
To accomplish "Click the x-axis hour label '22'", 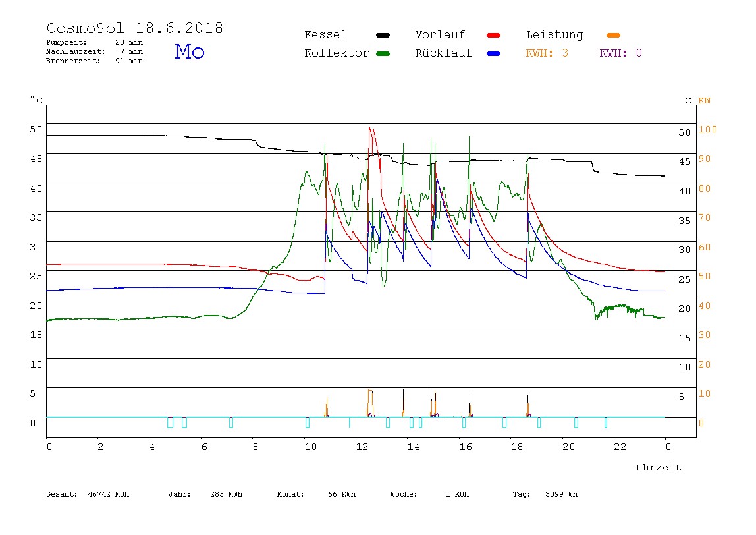I will (620, 447).
